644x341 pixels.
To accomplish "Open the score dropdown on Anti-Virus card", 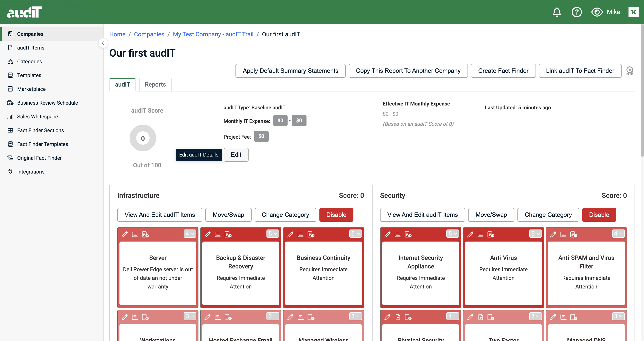I will (535, 234).
